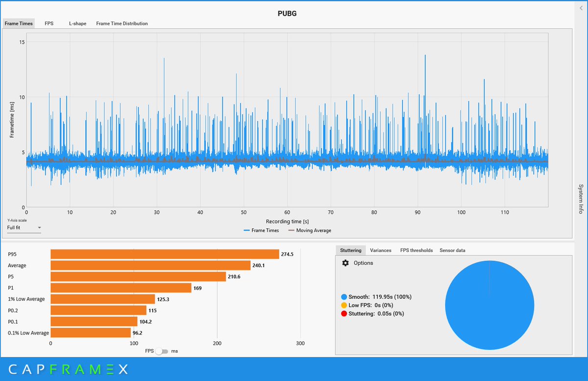Open the Sensor data tab
The height and width of the screenshot is (381, 588).
click(452, 250)
